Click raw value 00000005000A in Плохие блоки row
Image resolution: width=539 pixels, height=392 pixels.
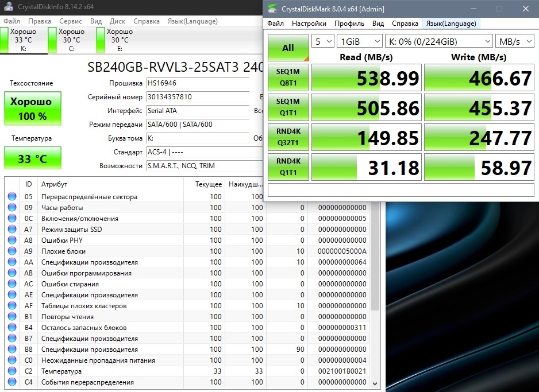pos(342,251)
